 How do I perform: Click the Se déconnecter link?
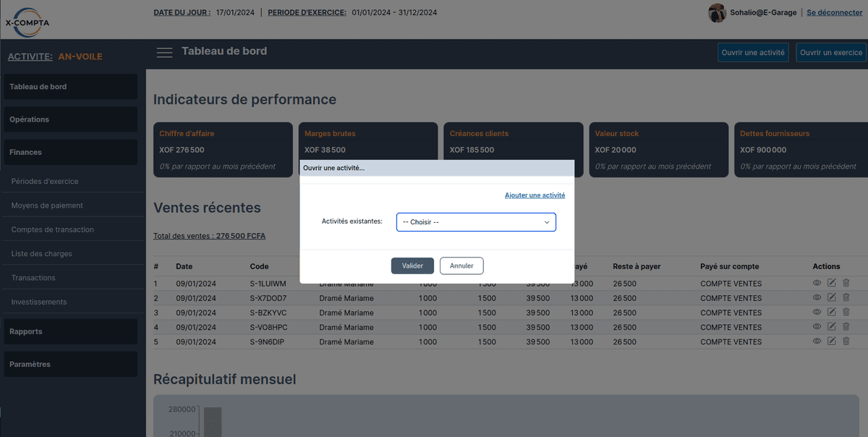click(x=834, y=12)
